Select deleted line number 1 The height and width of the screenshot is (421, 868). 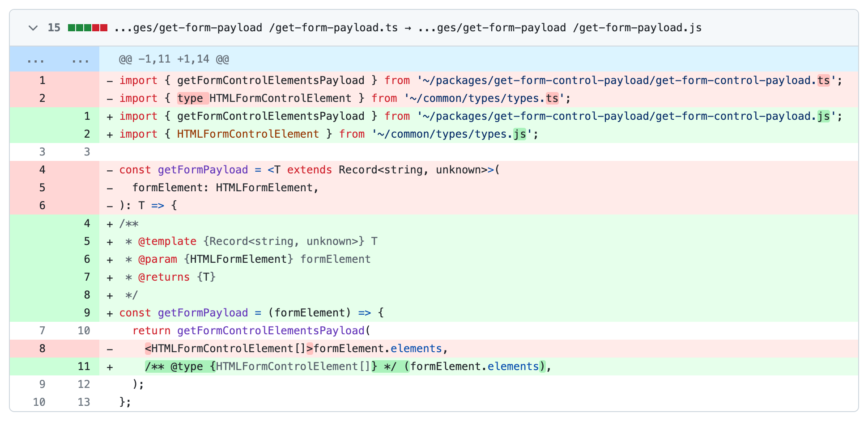tap(42, 80)
